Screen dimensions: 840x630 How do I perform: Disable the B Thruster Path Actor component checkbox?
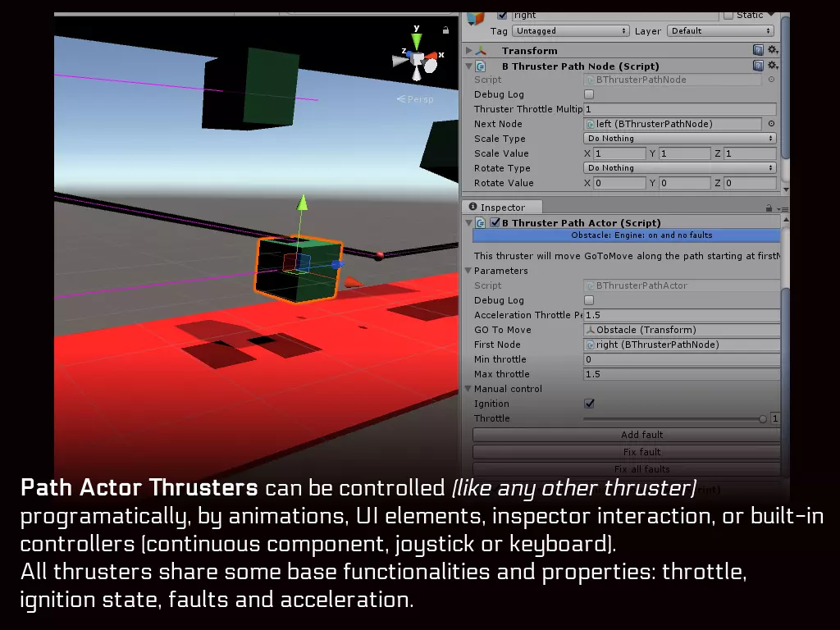tap(495, 222)
